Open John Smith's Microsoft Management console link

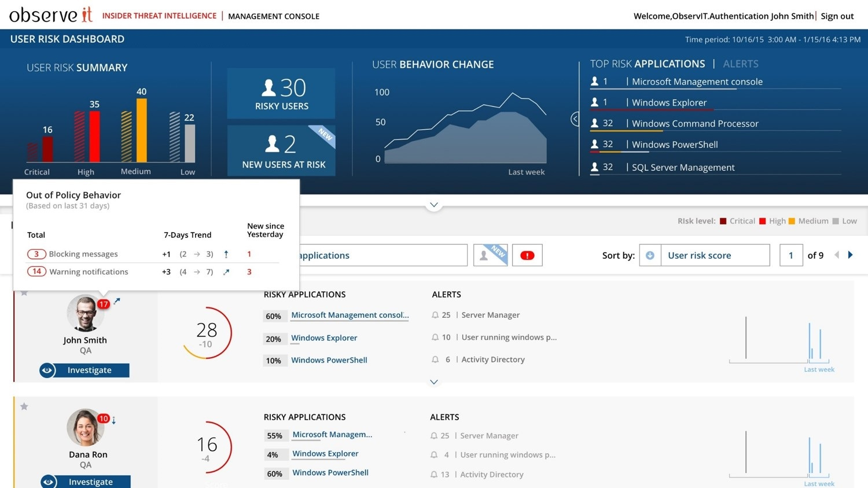pos(350,315)
